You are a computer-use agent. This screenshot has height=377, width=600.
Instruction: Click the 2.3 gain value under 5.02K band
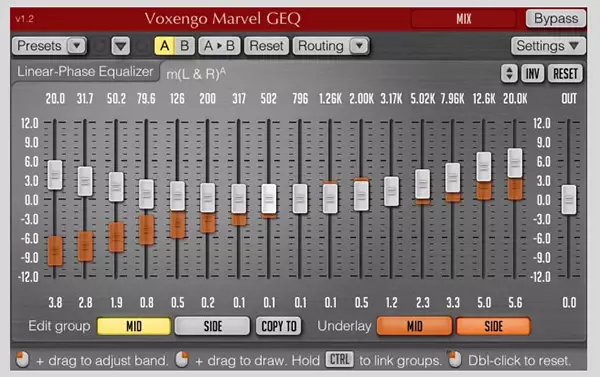tap(422, 303)
